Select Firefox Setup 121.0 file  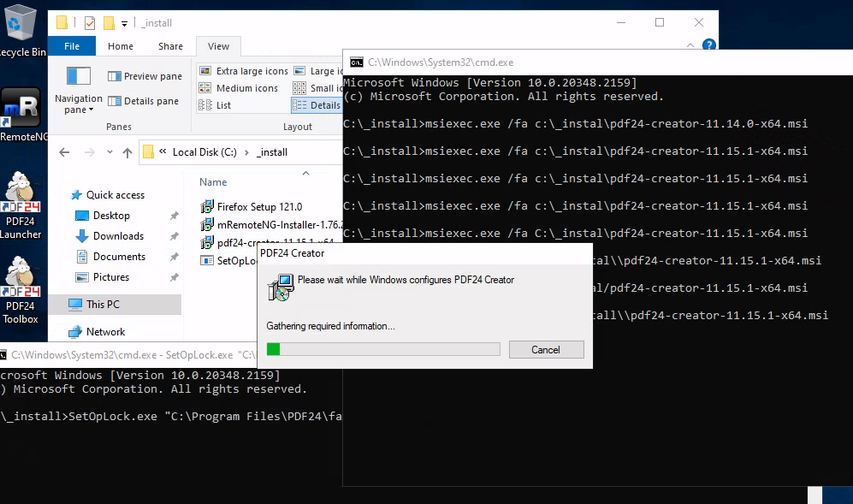(x=259, y=207)
